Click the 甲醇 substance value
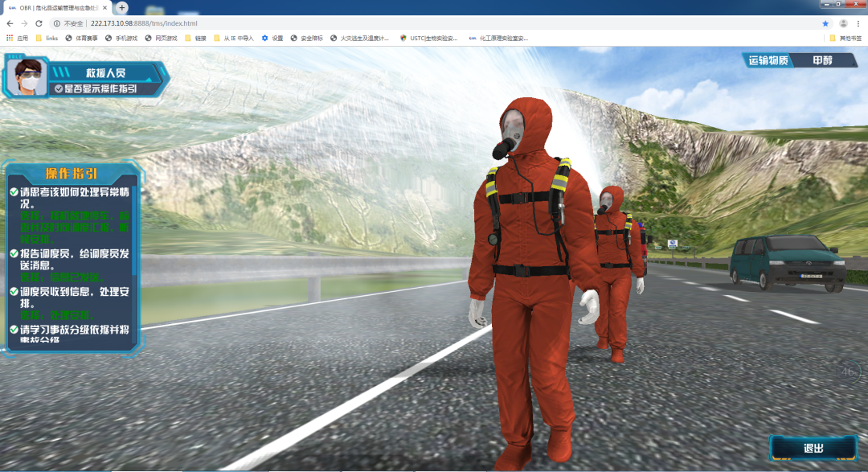868x472 pixels. click(823, 60)
